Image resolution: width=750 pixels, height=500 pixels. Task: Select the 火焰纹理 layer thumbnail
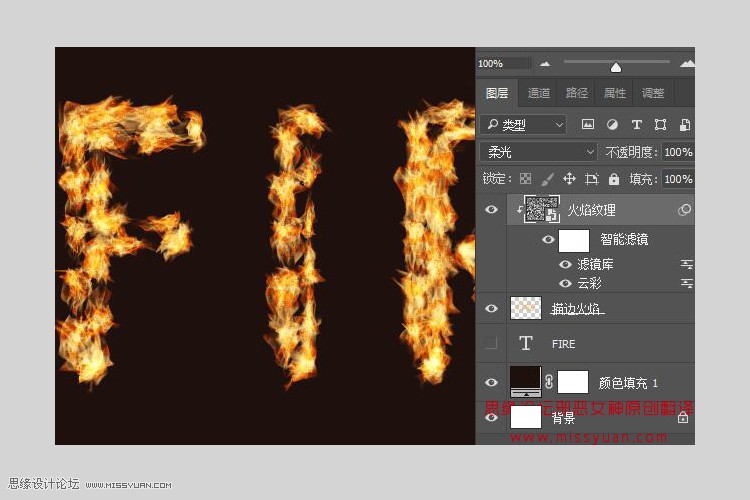coord(541,209)
